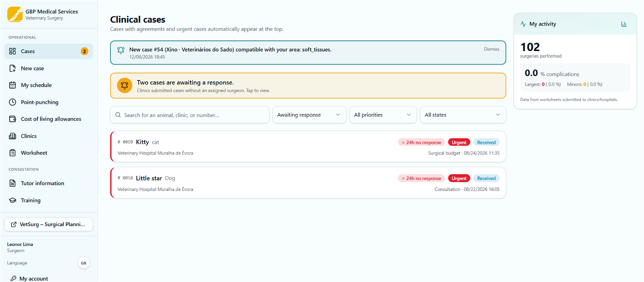This screenshot has width=644, height=282.
Task: Click the Point-punching clock icon
Action: (x=12, y=102)
